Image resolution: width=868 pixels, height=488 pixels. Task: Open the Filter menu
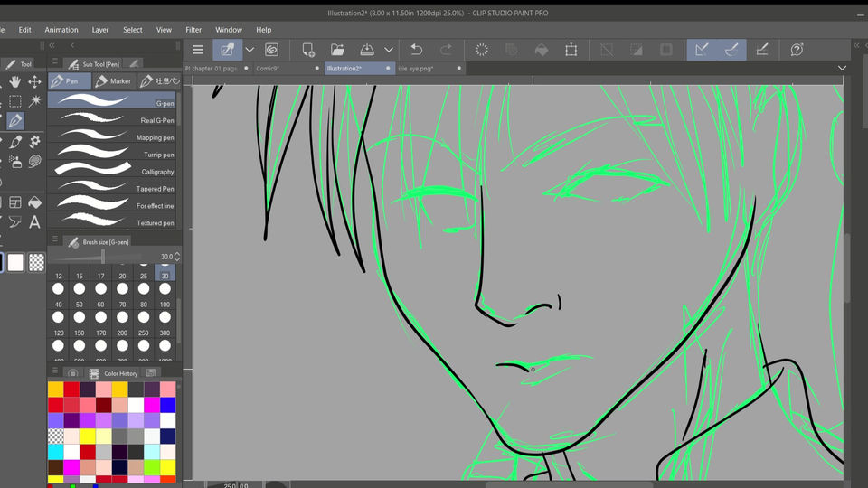pos(193,30)
